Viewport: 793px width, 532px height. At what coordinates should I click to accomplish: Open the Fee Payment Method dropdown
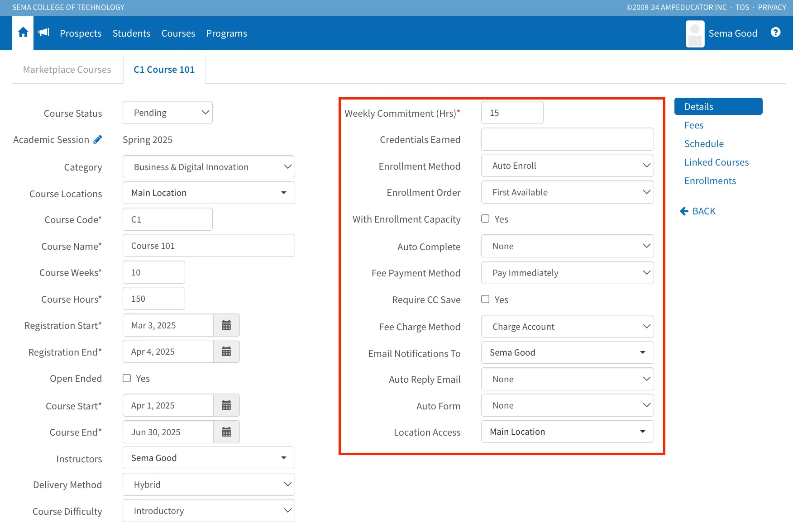point(567,273)
